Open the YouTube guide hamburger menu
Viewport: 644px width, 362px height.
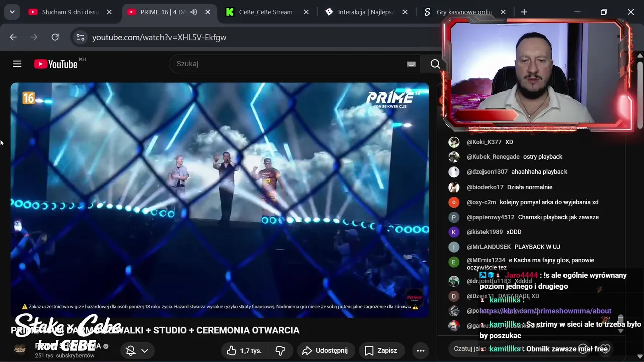(17, 64)
